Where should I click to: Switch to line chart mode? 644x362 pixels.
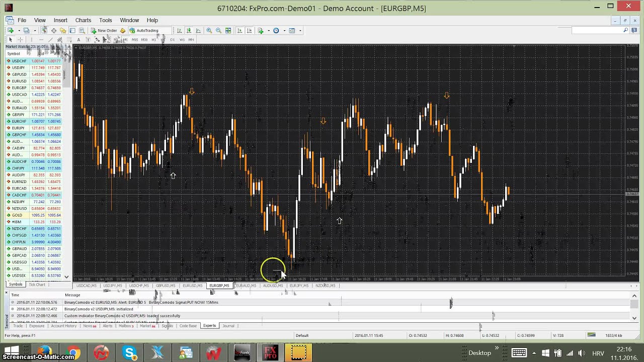click(x=198, y=30)
